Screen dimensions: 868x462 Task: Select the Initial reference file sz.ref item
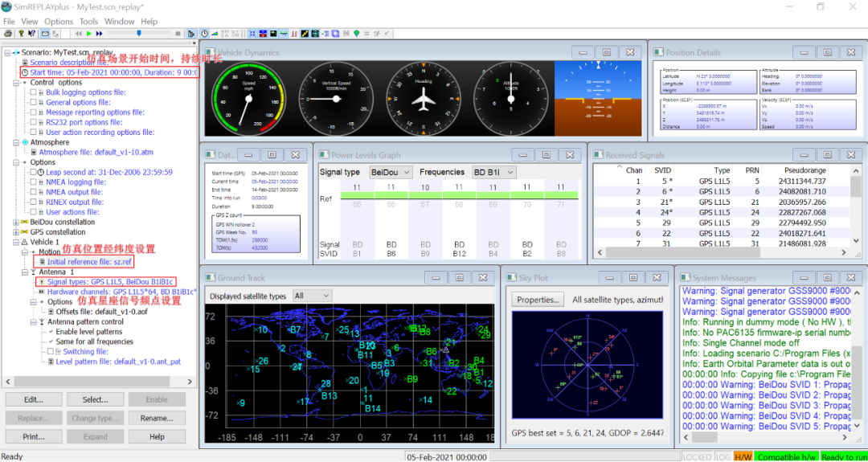[90, 262]
